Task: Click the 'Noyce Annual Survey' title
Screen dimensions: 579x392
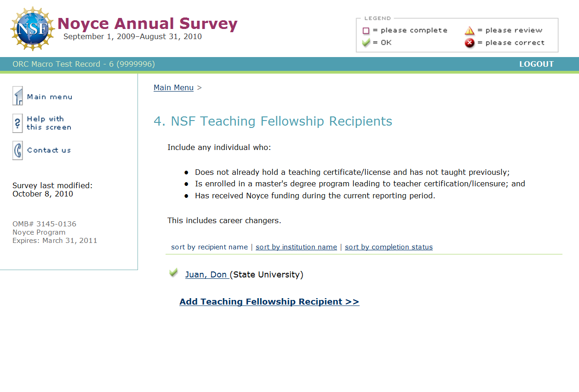Action: point(148,23)
